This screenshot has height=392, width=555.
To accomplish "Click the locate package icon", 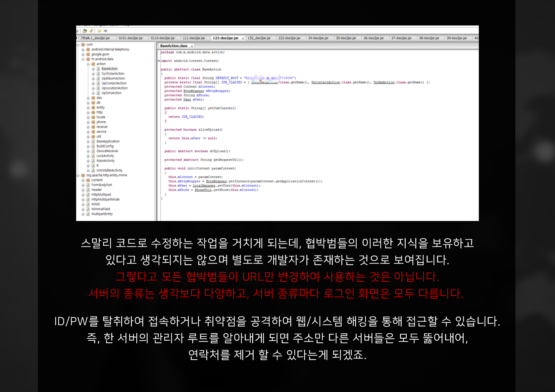I will coord(93,117).
